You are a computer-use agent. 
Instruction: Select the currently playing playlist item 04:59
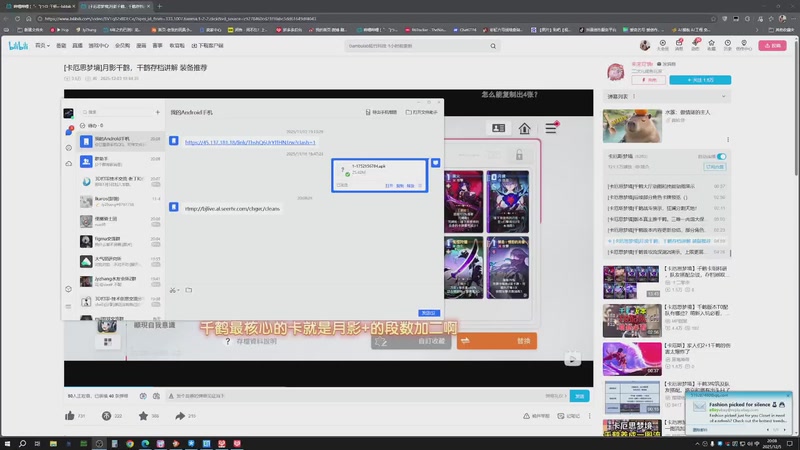(x=666, y=241)
